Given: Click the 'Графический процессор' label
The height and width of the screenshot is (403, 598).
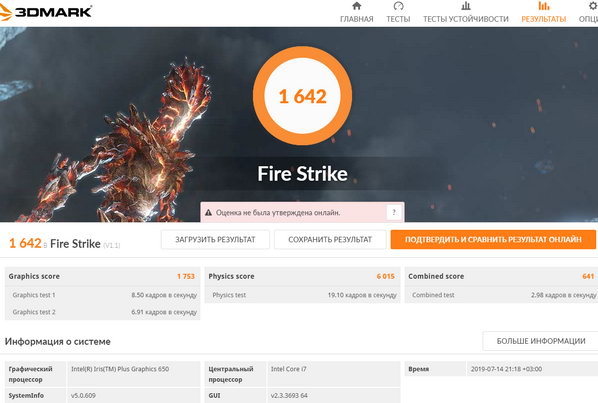Looking at the screenshot, I should point(31,374).
